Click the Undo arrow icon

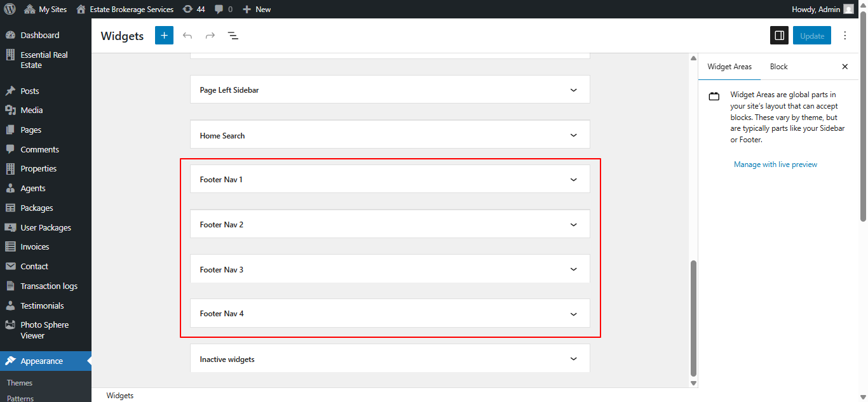[x=187, y=35]
